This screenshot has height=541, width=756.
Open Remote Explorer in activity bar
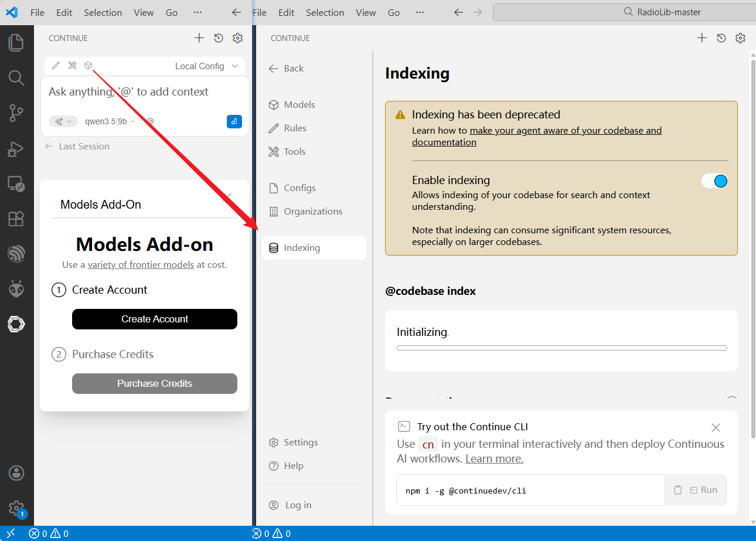click(16, 184)
